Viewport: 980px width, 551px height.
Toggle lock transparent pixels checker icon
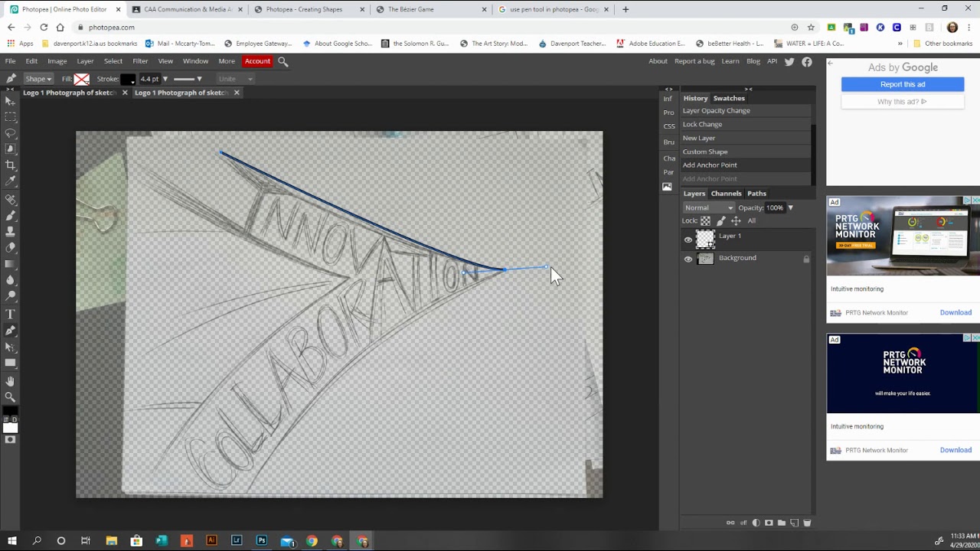click(x=706, y=221)
